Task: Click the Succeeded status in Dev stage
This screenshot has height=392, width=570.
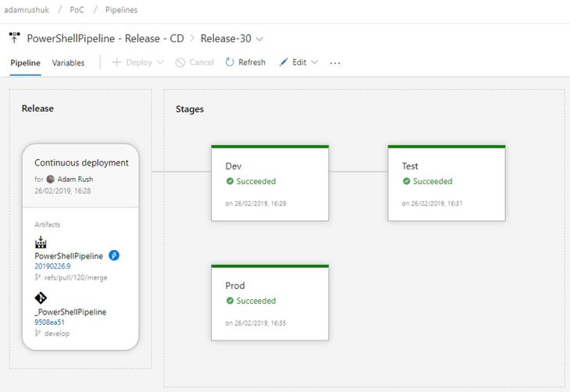Action: click(x=256, y=181)
